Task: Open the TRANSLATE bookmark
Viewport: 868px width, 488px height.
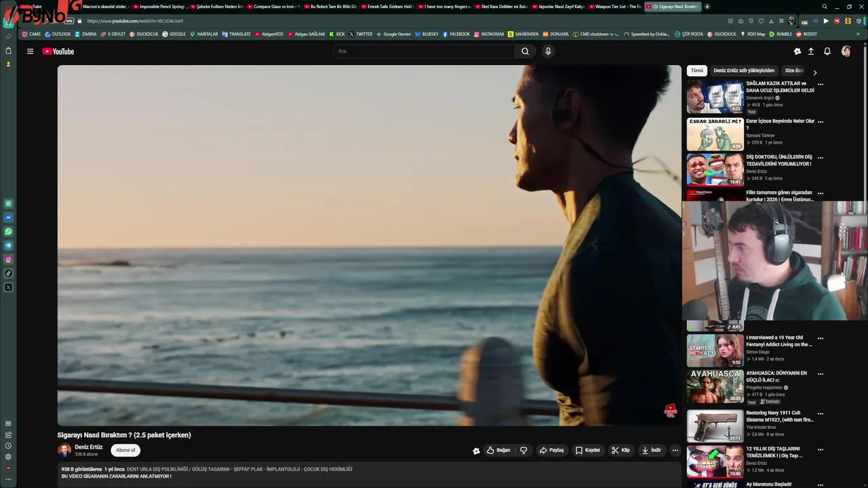Action: pyautogui.click(x=236, y=34)
